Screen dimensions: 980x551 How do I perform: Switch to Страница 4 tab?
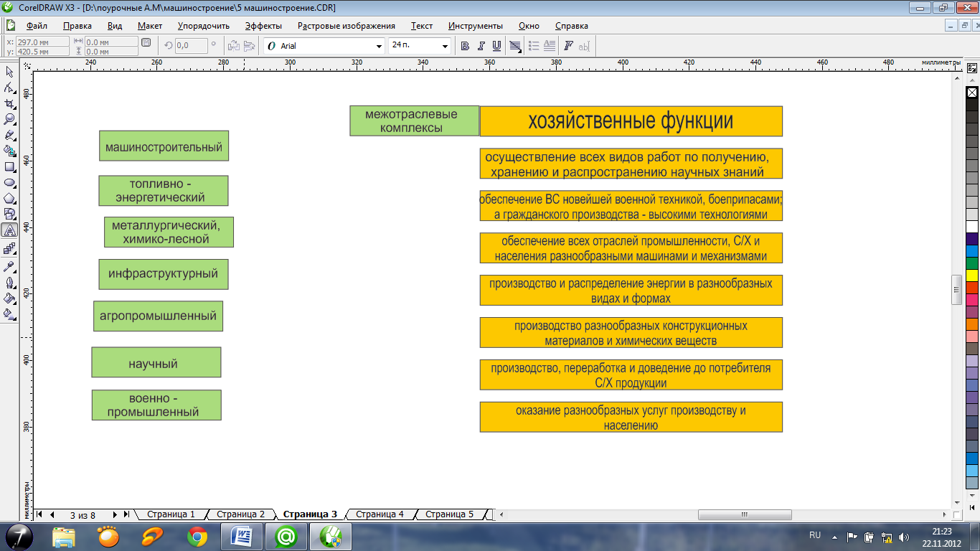[380, 514]
